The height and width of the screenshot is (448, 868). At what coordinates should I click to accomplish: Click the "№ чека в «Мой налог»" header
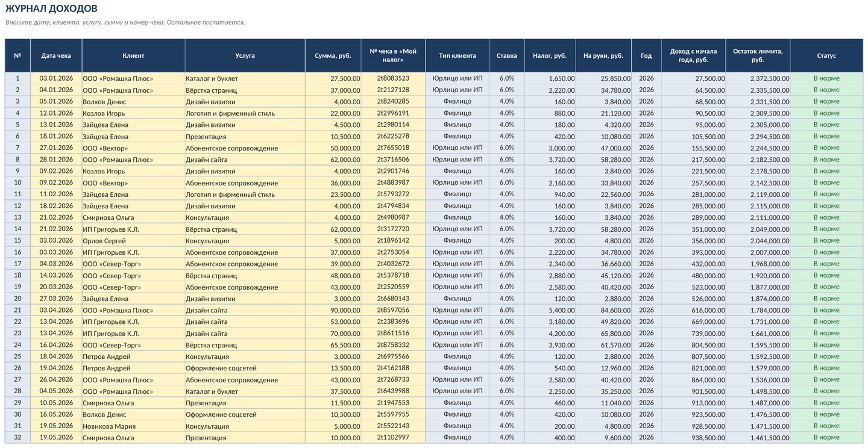tap(393, 55)
